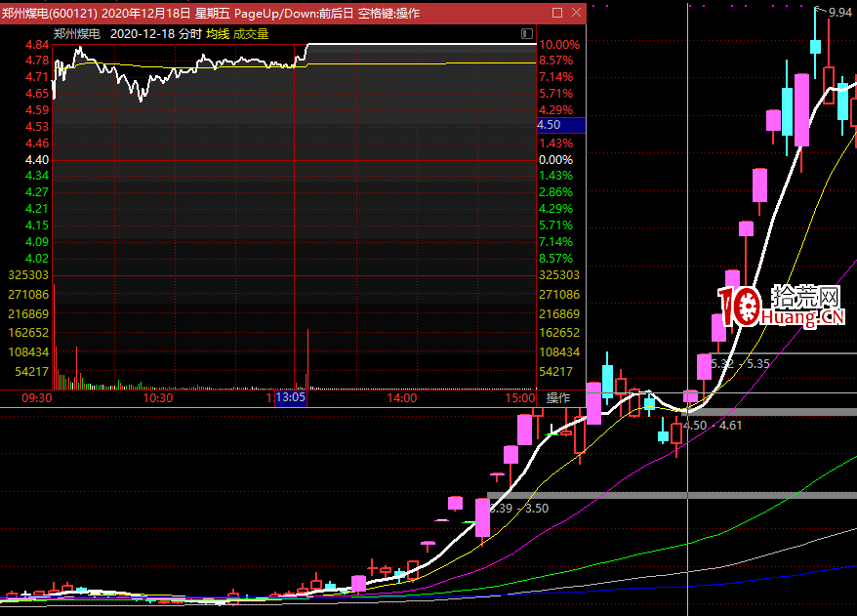Click the highlighted 13:05 time marker
This screenshot has height=616, width=857.
[x=291, y=398]
